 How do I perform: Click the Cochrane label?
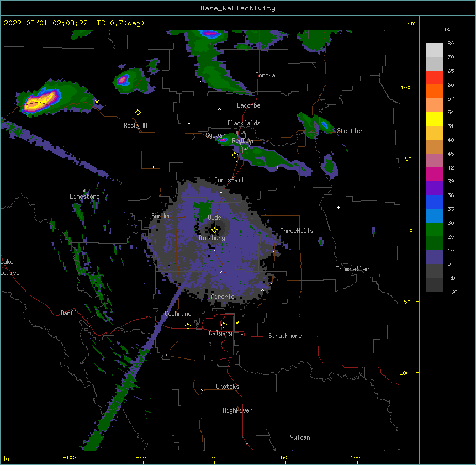(178, 314)
